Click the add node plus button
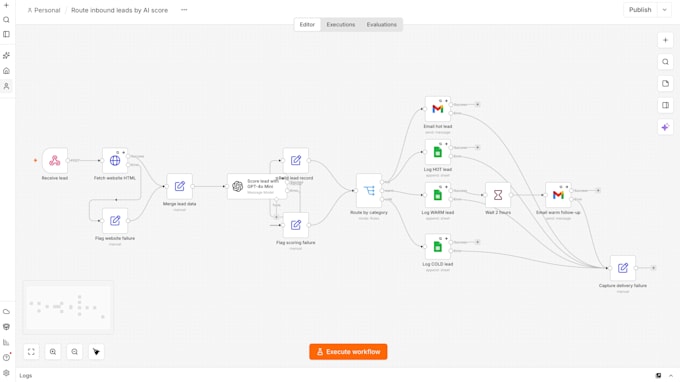 (x=665, y=40)
